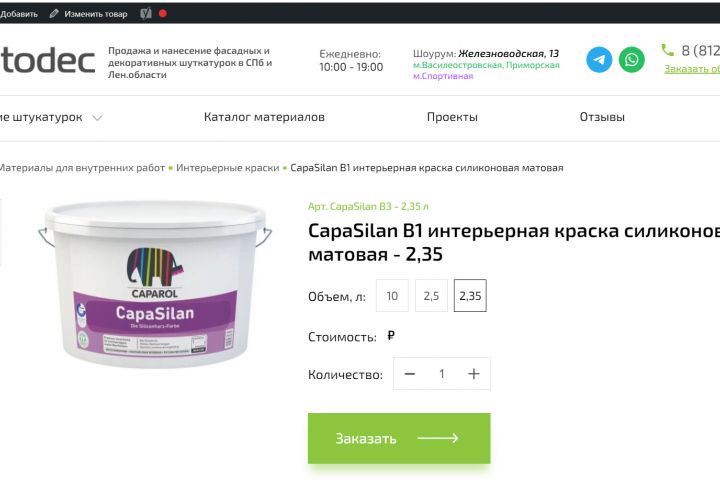Decrease quantity with the minus icon
Viewport: 720px width, 480px height.
click(x=410, y=374)
